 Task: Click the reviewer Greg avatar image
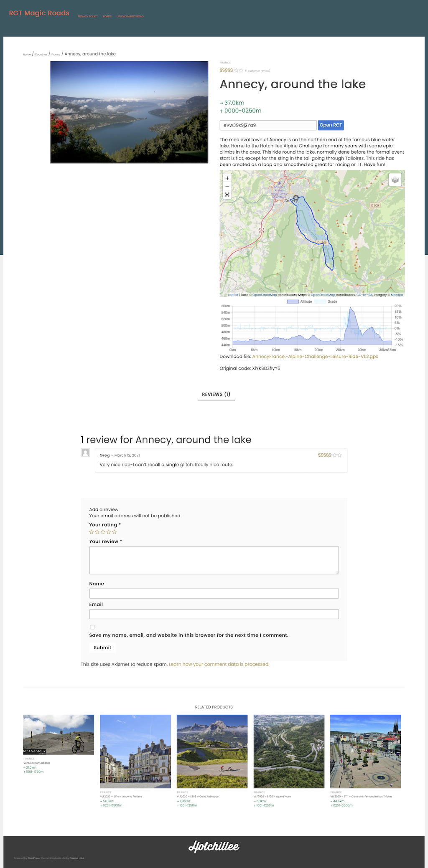pos(85,453)
